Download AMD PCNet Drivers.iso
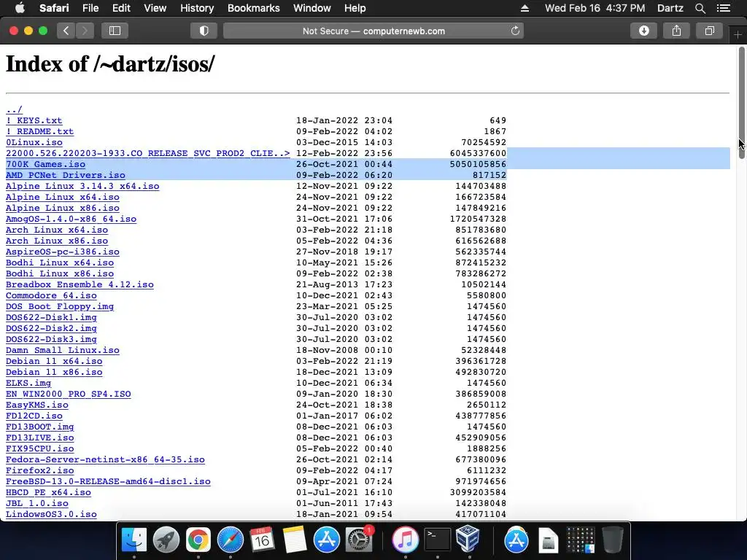The width and height of the screenshot is (747, 560). [x=65, y=175]
